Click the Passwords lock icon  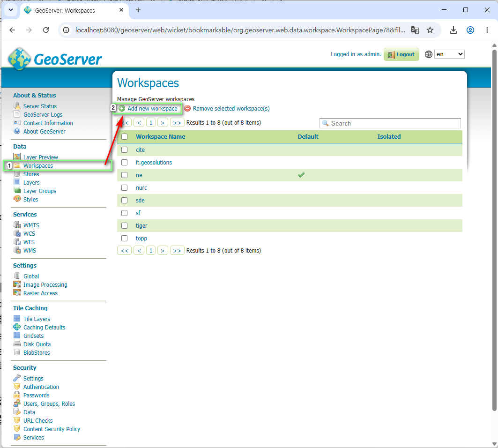tap(17, 395)
